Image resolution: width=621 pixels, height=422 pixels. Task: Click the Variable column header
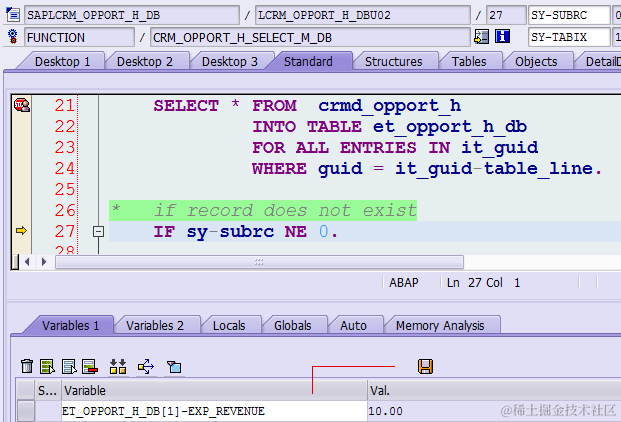(214, 391)
